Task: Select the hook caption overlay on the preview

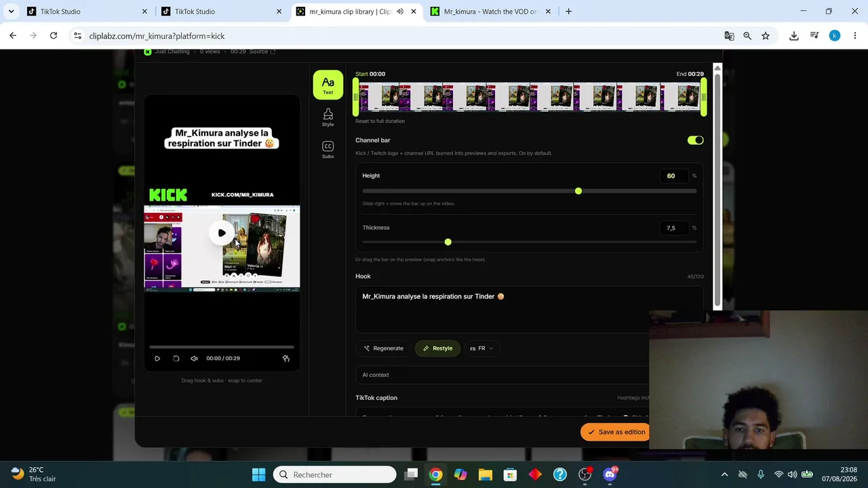Action: [222, 138]
